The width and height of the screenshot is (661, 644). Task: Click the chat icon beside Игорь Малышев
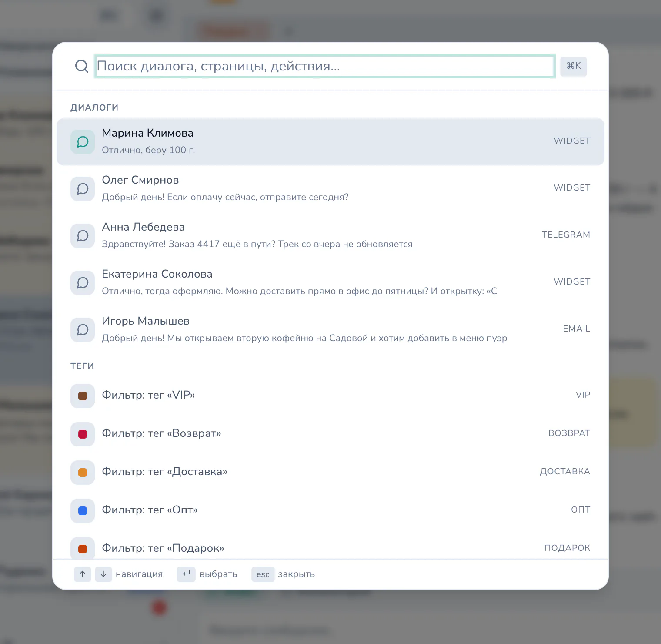click(83, 329)
